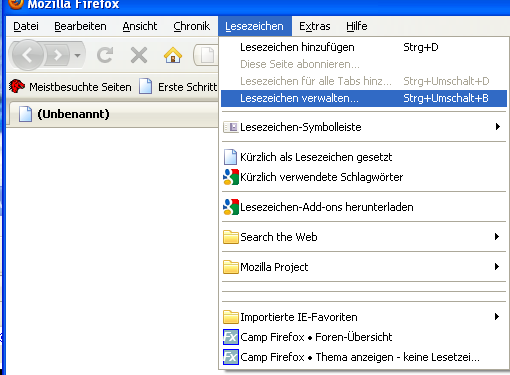The image size is (510, 375).
Task: Open the Chronik menu
Action: click(x=192, y=26)
